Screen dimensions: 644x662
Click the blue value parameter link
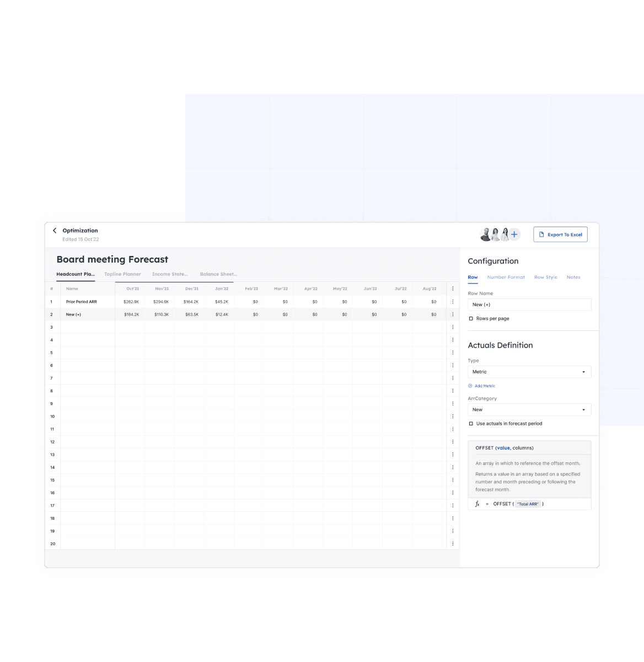pyautogui.click(x=503, y=448)
